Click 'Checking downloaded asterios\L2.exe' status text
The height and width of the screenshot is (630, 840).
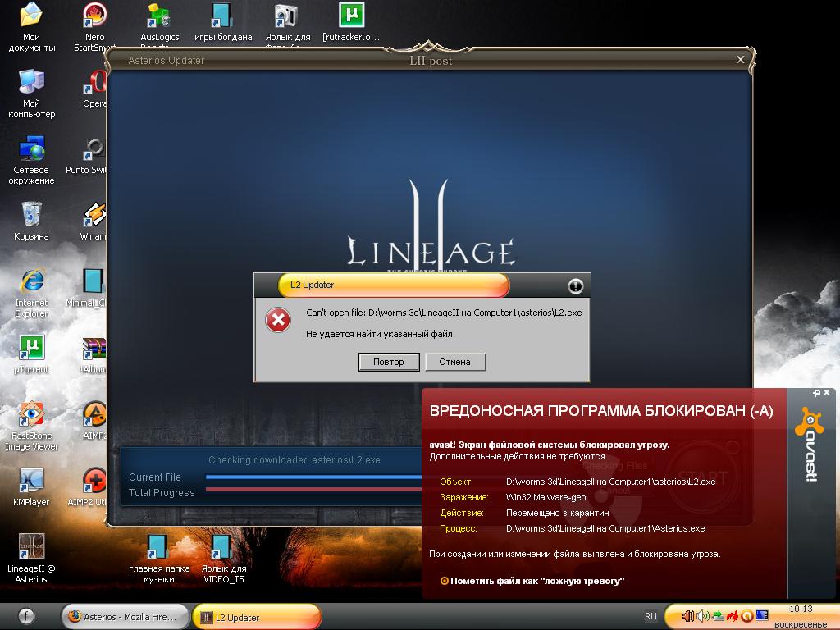click(x=294, y=459)
